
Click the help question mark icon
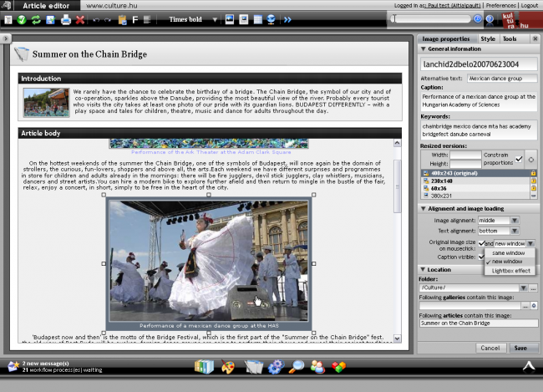tap(490, 19)
